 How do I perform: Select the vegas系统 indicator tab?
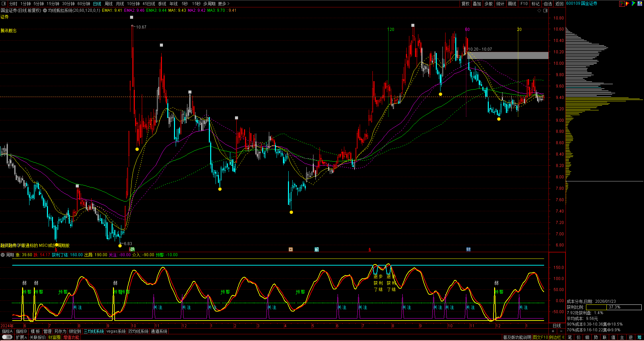tap(116, 331)
